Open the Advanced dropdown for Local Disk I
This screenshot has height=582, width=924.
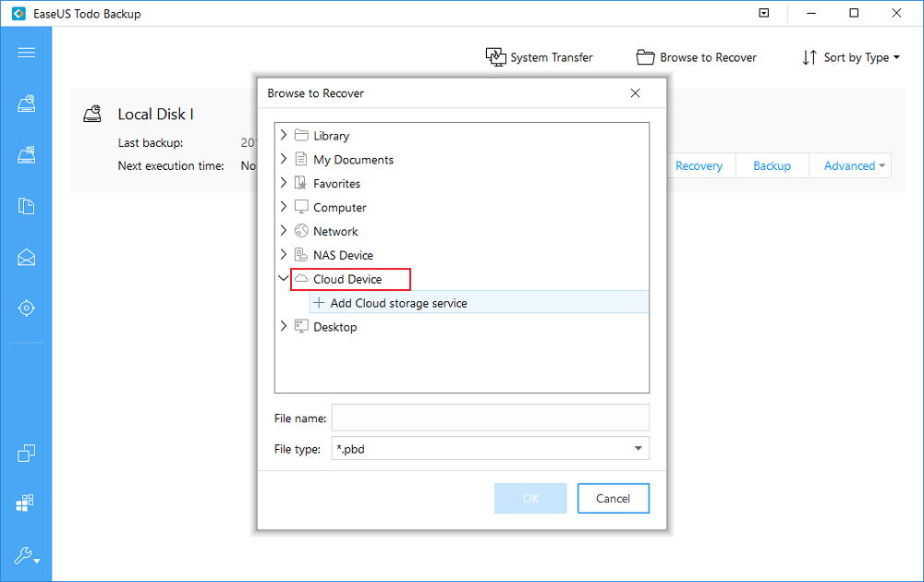[x=855, y=166]
